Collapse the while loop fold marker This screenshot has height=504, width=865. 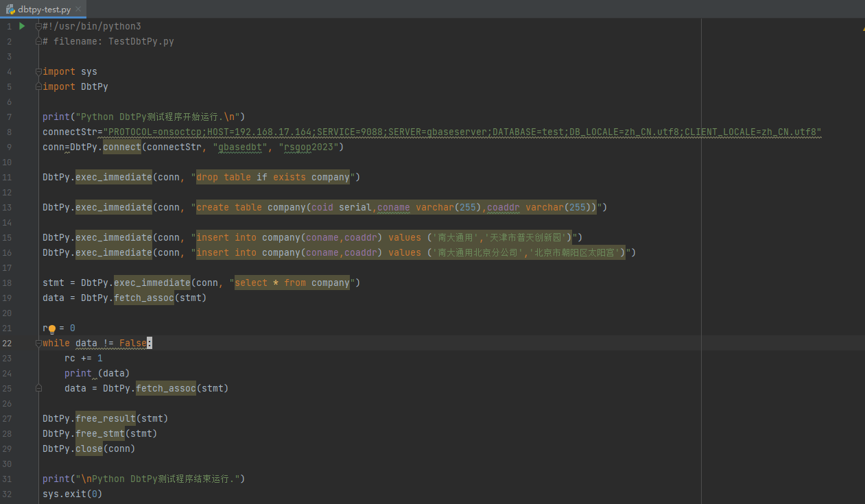[x=38, y=343]
